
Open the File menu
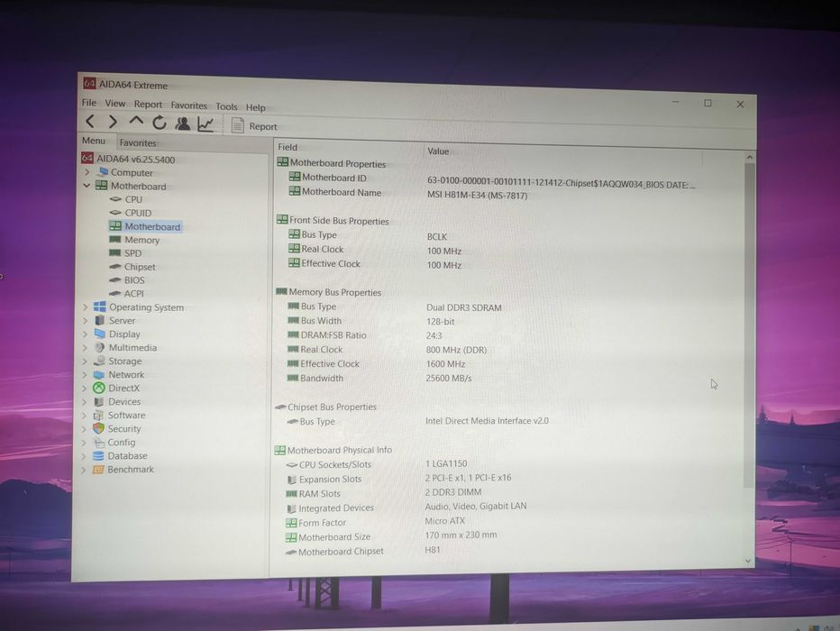89,102
